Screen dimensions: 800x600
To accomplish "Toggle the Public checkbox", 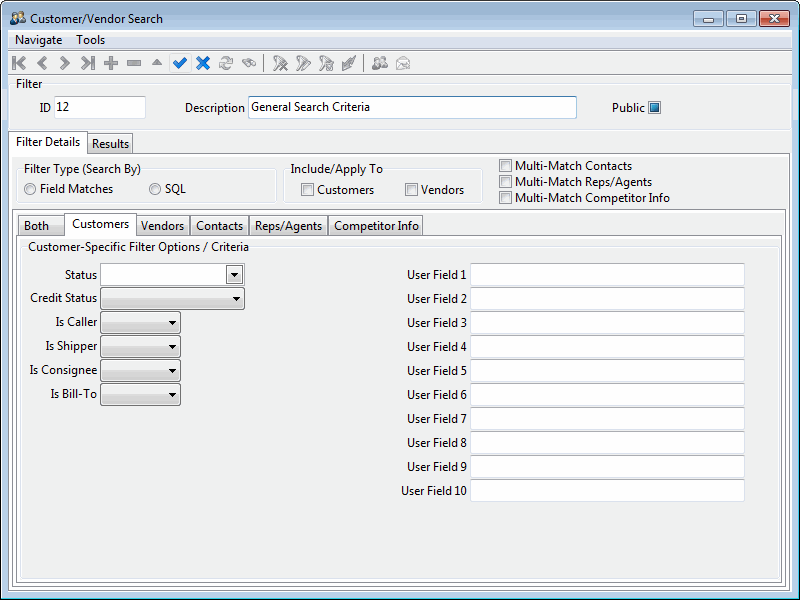I will point(655,108).
